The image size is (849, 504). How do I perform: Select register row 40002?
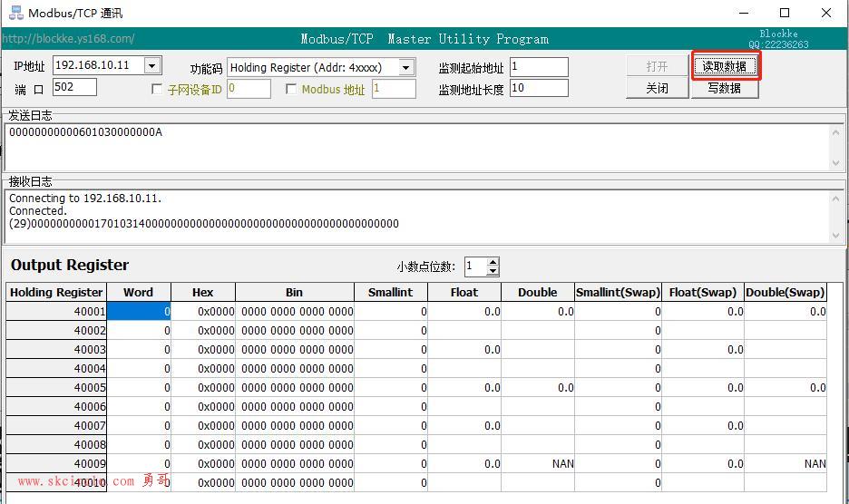[56, 330]
